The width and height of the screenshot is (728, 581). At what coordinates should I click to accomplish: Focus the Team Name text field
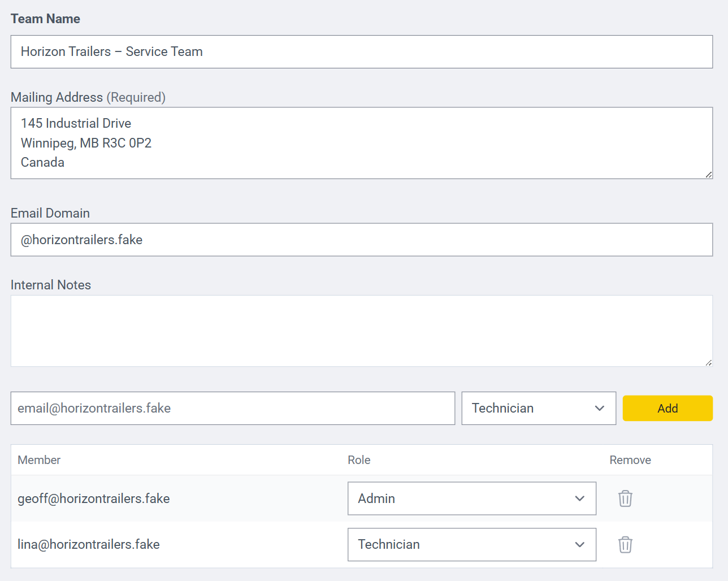[361, 52]
